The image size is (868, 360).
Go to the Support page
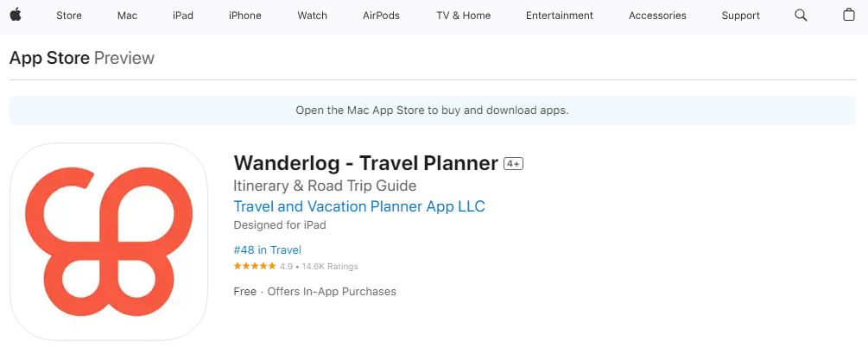click(741, 16)
